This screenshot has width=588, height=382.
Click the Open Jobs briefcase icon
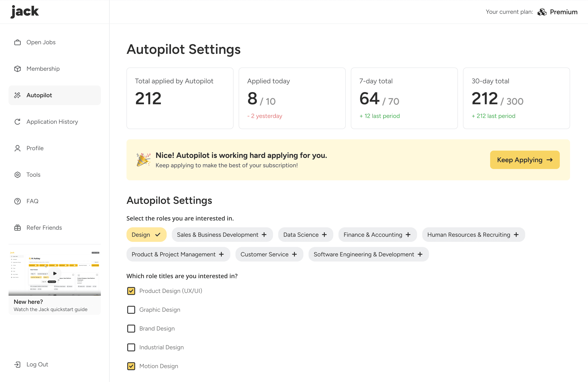pos(17,42)
